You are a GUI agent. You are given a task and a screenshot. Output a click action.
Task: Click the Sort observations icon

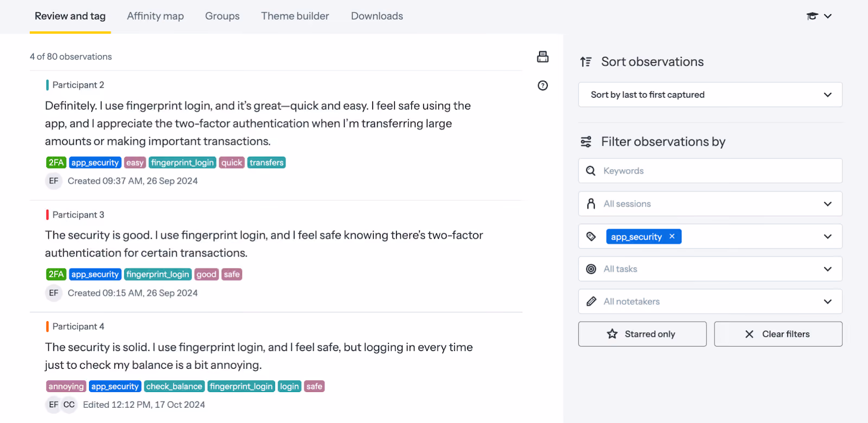[586, 62]
